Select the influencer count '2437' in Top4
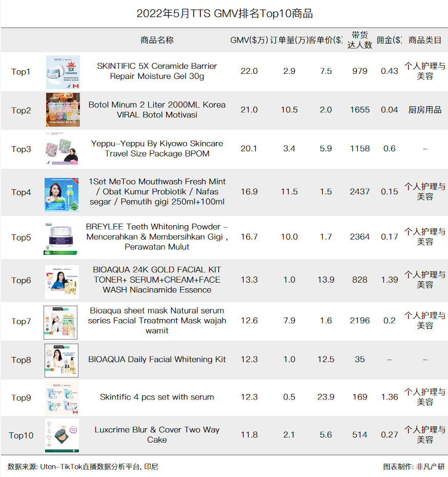Screen dimensions: 448x477 [x=360, y=192]
